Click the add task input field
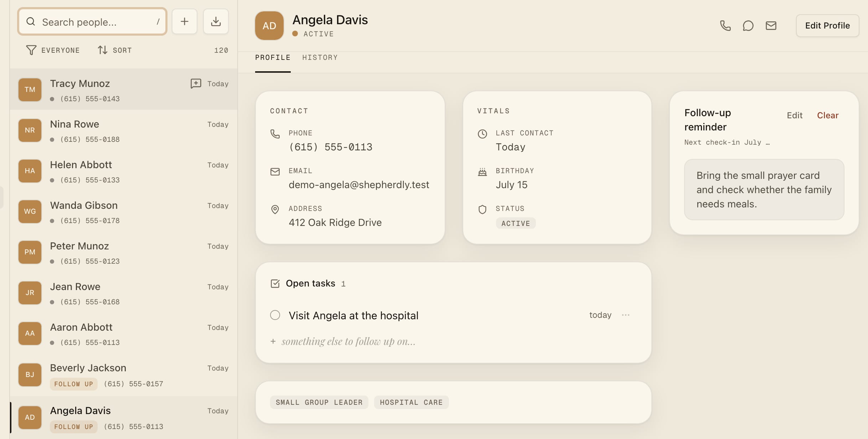868x439 pixels. click(348, 341)
